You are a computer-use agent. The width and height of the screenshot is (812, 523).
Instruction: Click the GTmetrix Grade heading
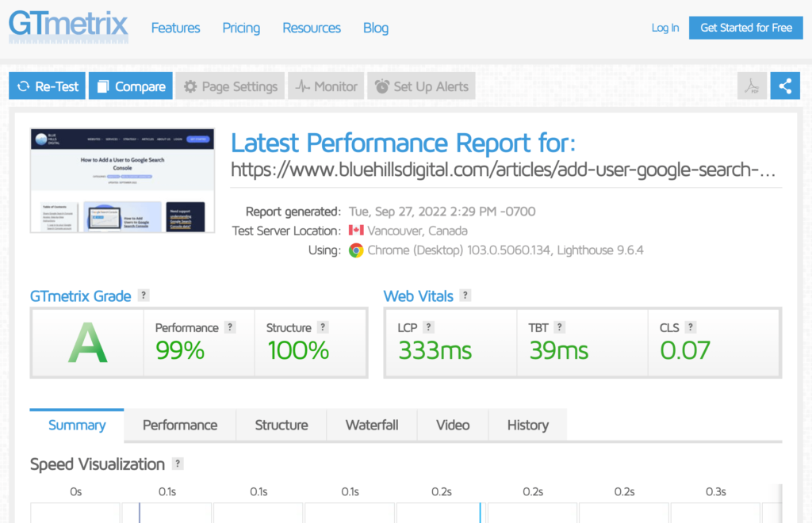(80, 296)
